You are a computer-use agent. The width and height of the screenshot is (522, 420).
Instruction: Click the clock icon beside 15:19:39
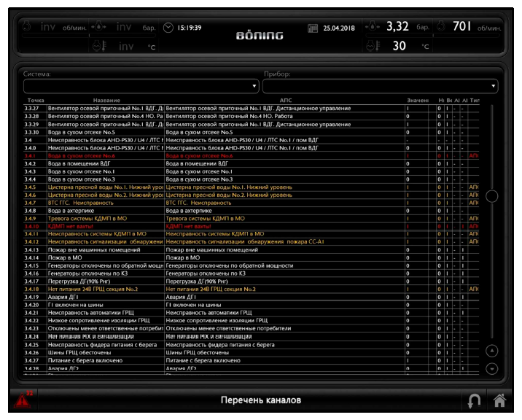click(168, 28)
